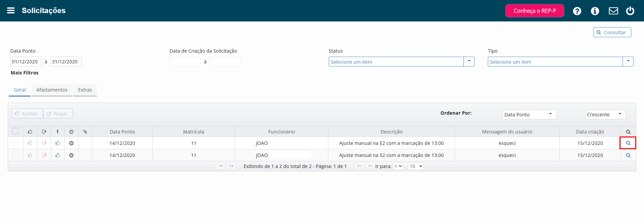Check the E2 adjustment row checkbox

click(15, 143)
